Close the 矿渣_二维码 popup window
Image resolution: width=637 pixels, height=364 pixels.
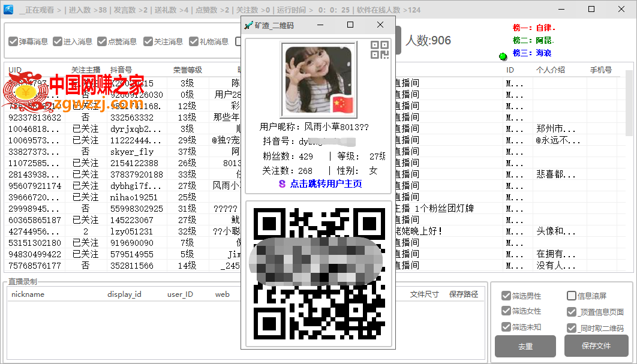click(x=380, y=25)
